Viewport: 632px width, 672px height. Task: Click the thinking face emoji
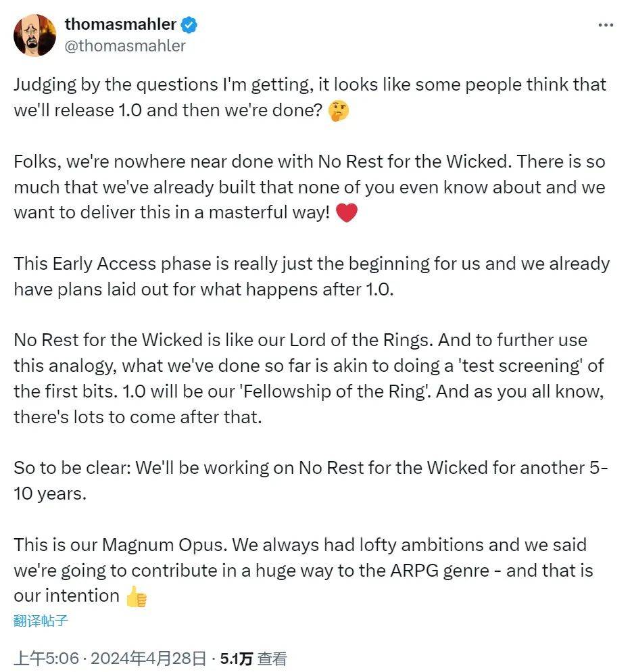coord(338,111)
